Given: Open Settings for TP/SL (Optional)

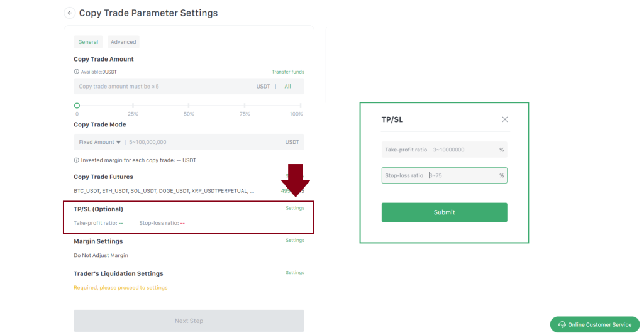Looking at the screenshot, I should click(294, 208).
